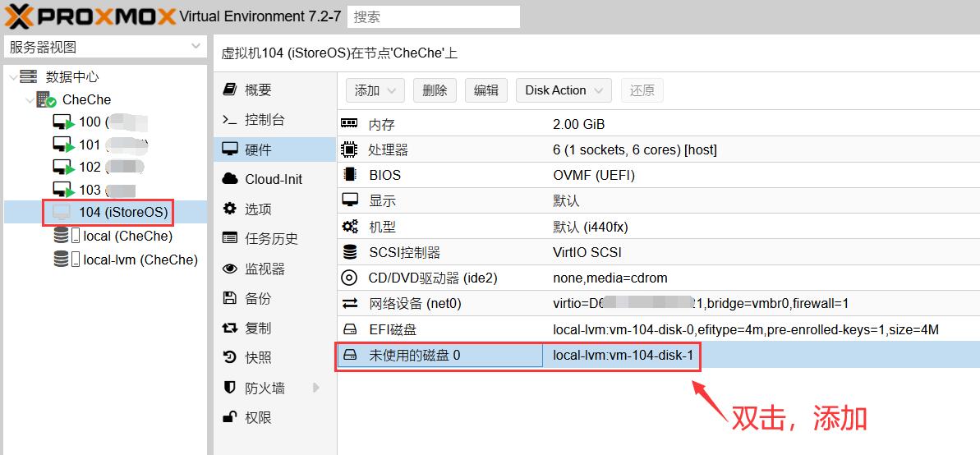This screenshot has width=980, height=455.
Task: Click the memory row icon
Action: click(x=350, y=124)
